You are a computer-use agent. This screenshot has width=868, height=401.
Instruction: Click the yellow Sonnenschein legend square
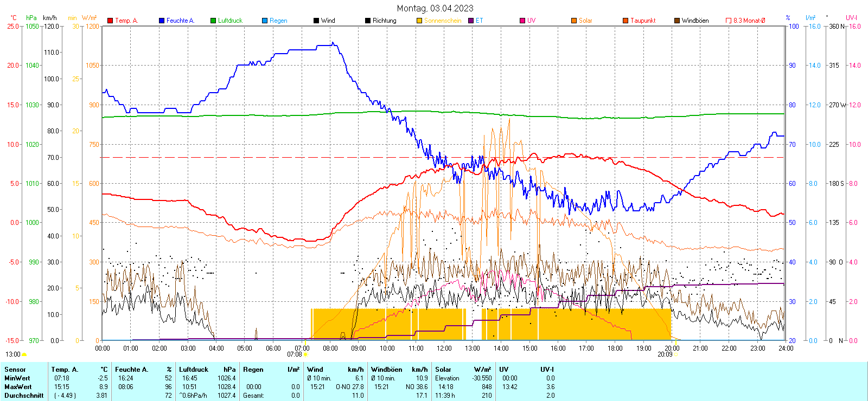(419, 21)
